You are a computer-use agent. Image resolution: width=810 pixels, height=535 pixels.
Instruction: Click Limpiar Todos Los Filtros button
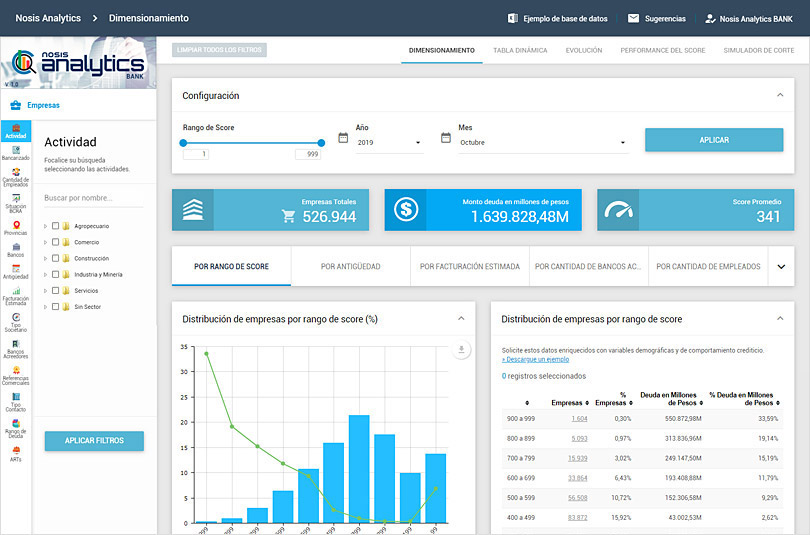(219, 50)
